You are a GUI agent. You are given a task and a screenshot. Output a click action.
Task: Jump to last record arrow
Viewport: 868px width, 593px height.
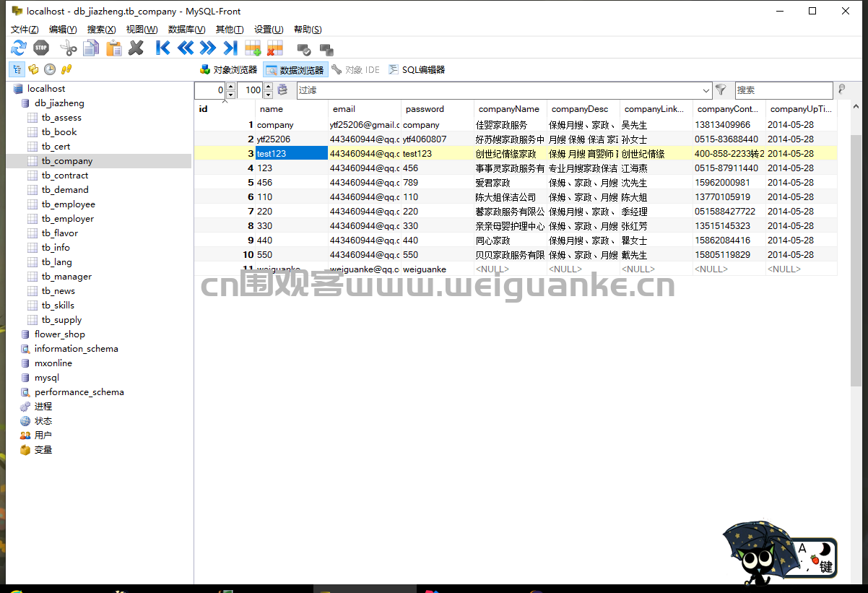tap(230, 48)
